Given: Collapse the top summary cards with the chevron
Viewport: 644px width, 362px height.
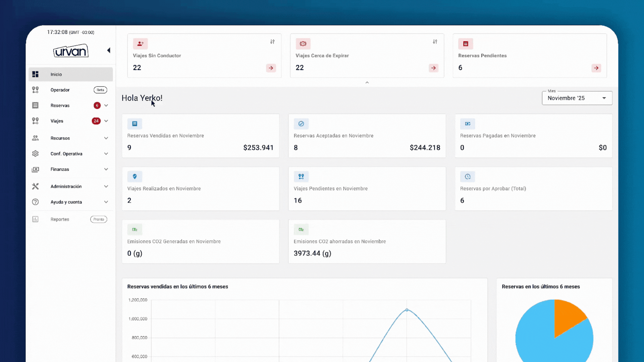Looking at the screenshot, I should (x=367, y=82).
